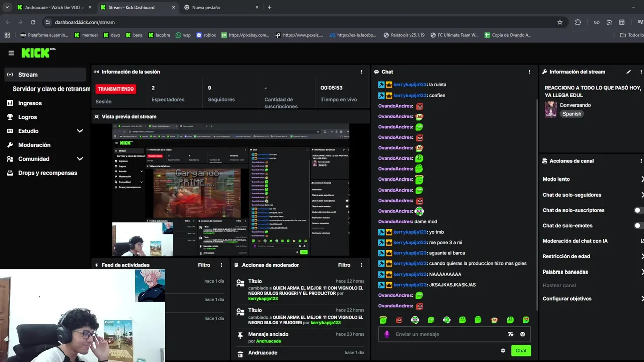This screenshot has height=362, width=644.
Task: Open the bookmarks apps grid icon
Action: [7, 35]
